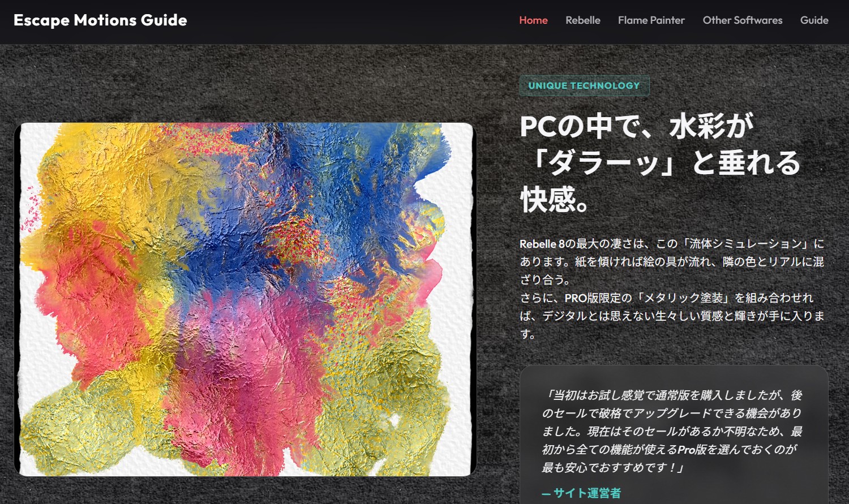Navigate to the Flame Painter section
The width and height of the screenshot is (849, 504).
(651, 20)
